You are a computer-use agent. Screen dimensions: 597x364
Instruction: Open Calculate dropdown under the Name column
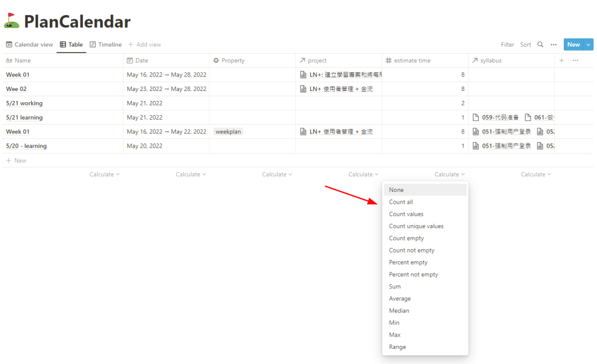coord(104,174)
